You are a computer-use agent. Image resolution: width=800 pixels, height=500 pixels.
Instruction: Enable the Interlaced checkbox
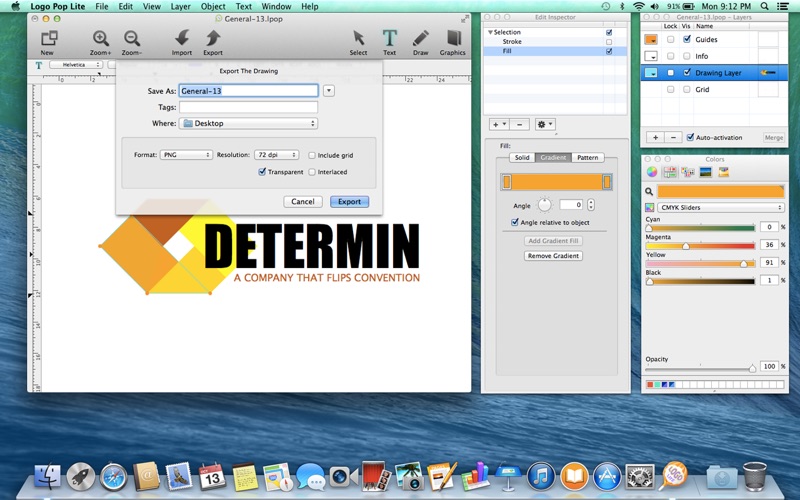pos(312,172)
